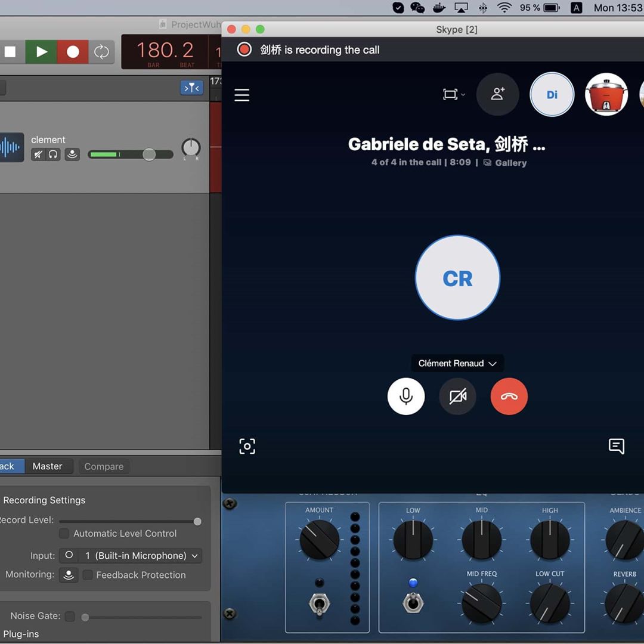
Task: Mute the clement track
Action: tap(38, 155)
